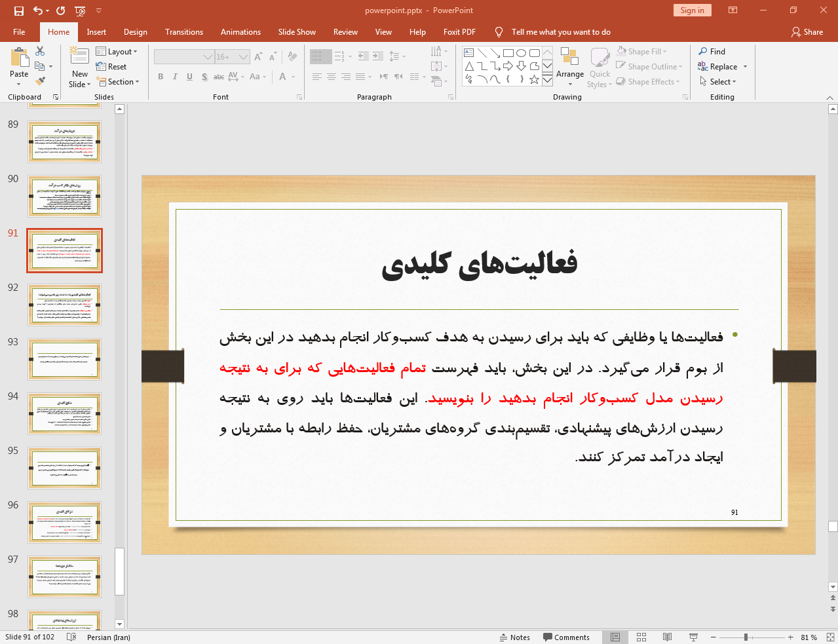This screenshot has width=838, height=644.
Task: Click the Arrange button in Drawing group
Action: coord(570,67)
